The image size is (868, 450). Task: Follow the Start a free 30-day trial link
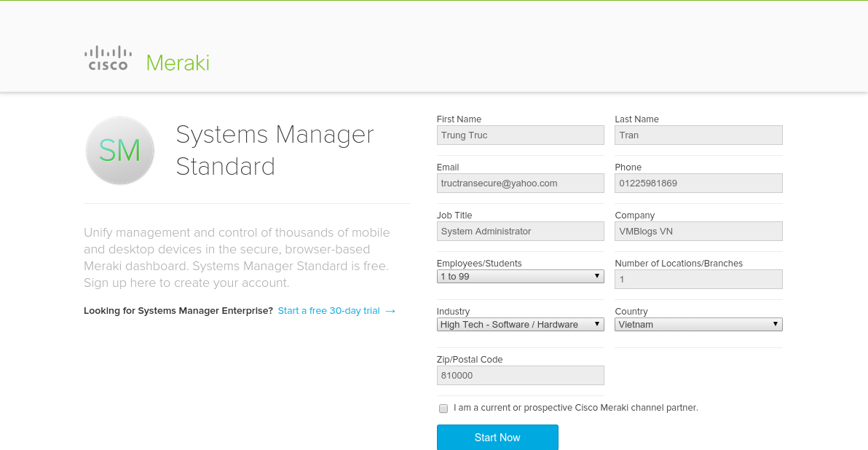pos(329,311)
